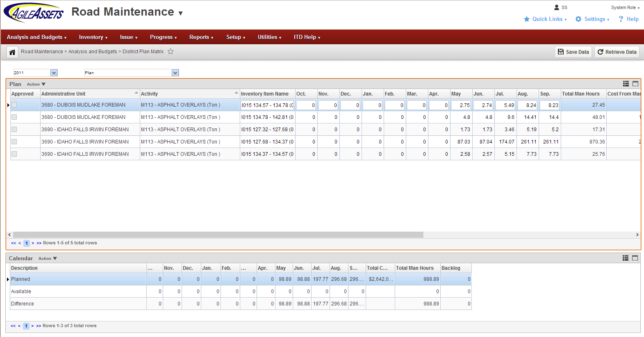Go to next page in Calendar pager
Image resolution: width=644 pixels, height=337 pixels.
pos(32,326)
